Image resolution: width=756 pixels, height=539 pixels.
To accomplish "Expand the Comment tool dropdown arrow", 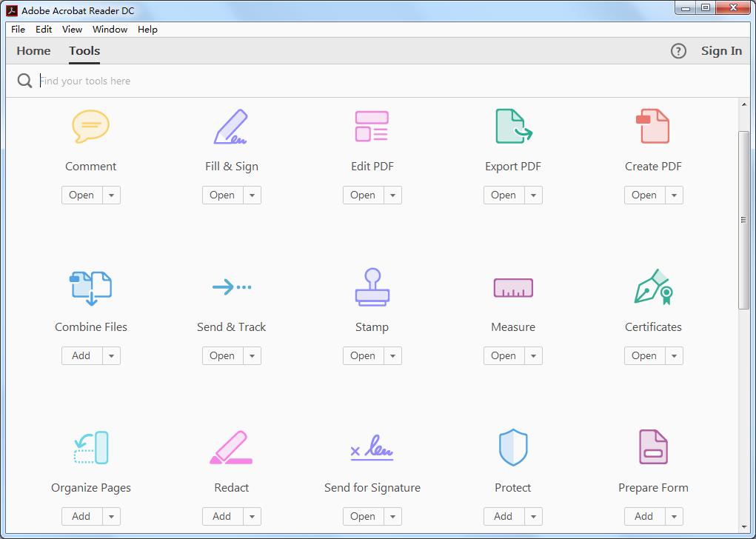I will coord(111,195).
